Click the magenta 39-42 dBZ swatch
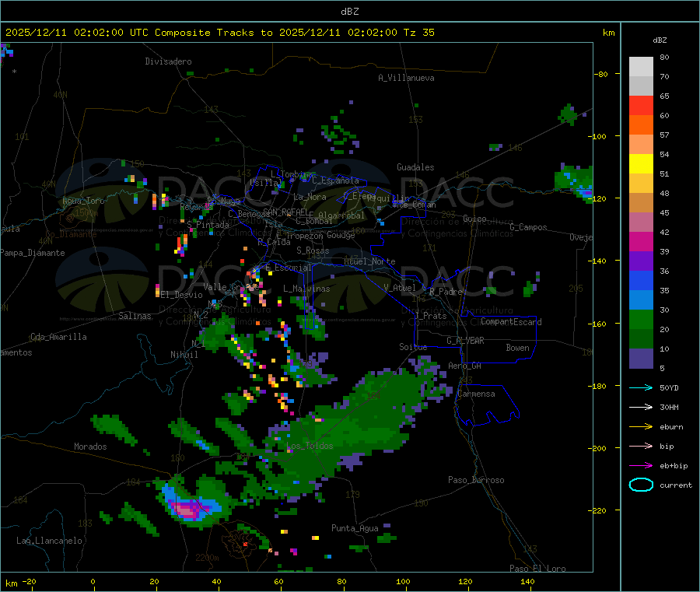Viewport: 700px width, 592px height. (641, 241)
